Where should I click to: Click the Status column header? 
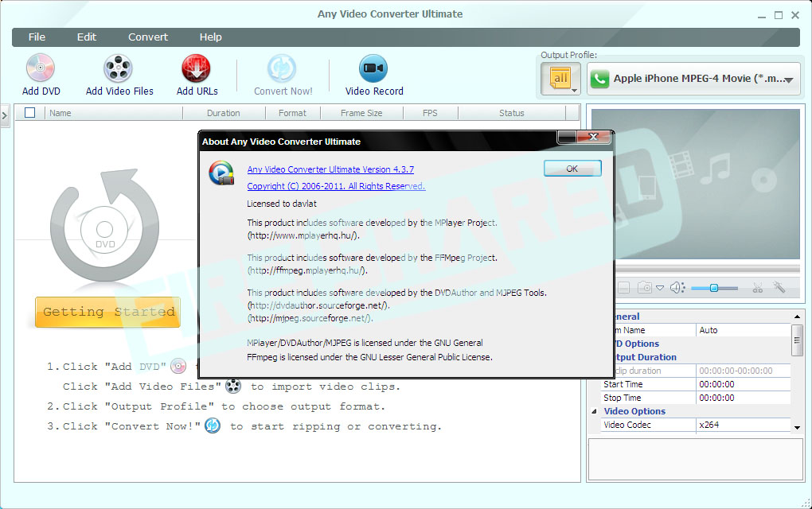pos(512,113)
